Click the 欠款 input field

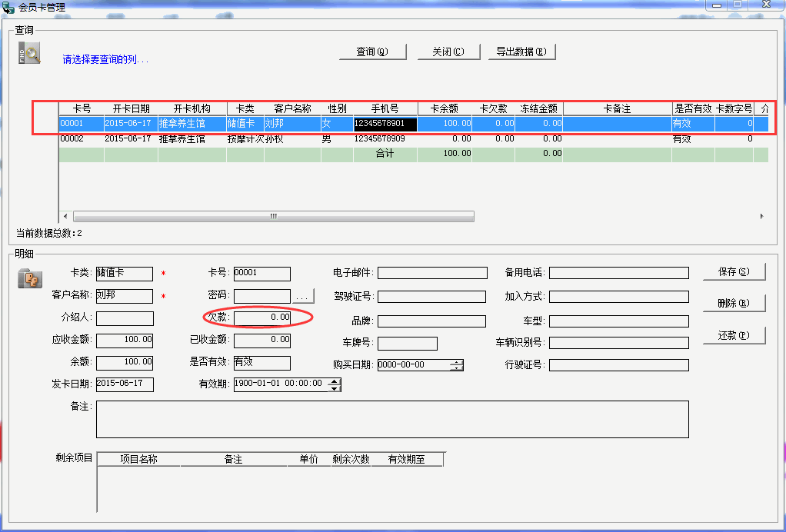(x=262, y=318)
